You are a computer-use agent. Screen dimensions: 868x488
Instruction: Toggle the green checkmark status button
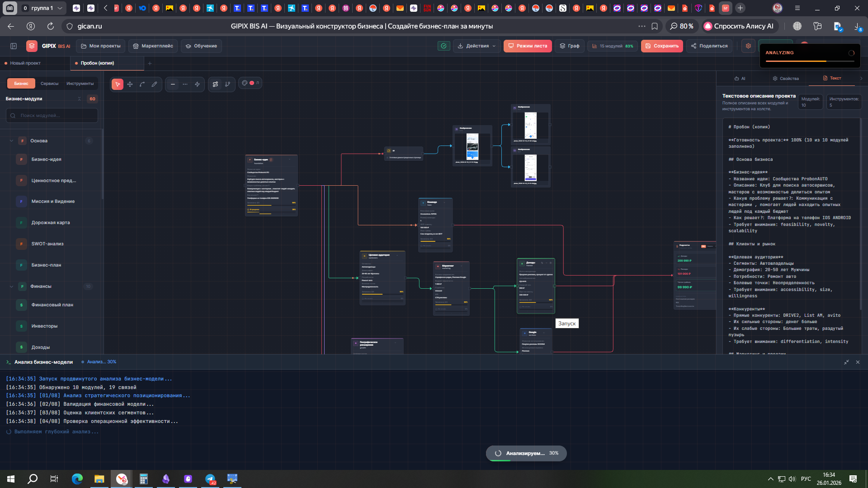(x=443, y=46)
